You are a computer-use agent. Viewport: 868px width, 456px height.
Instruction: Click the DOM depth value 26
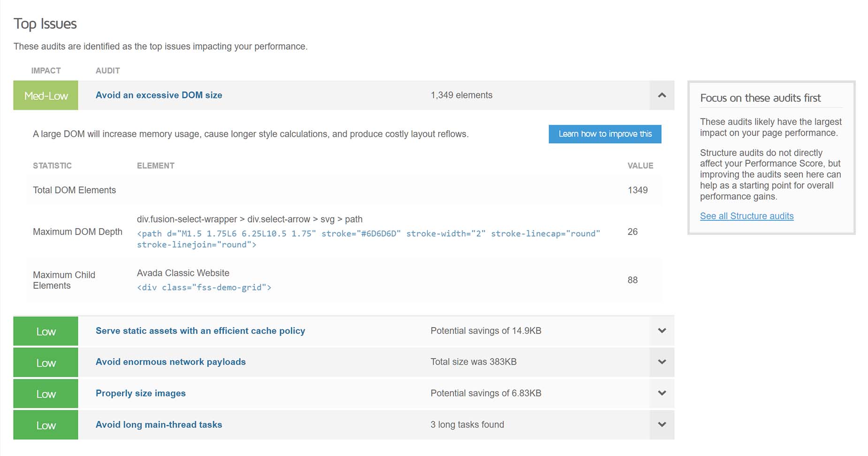(x=632, y=232)
